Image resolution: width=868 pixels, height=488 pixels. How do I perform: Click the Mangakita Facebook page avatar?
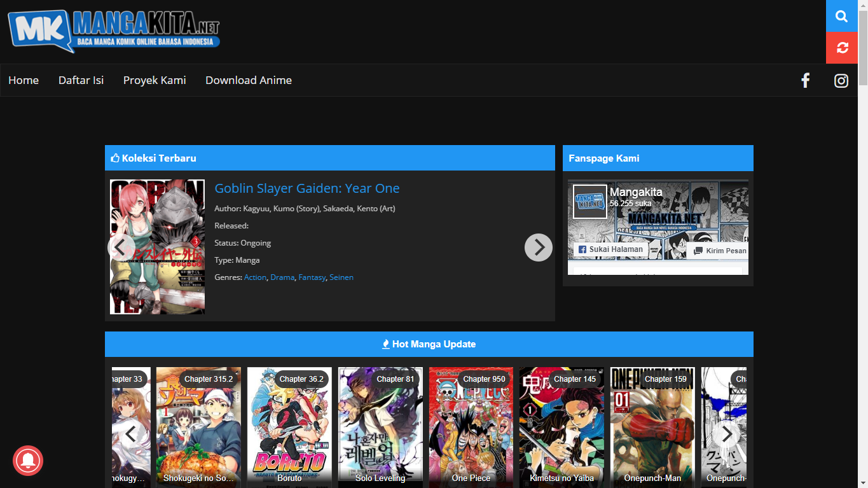(590, 202)
